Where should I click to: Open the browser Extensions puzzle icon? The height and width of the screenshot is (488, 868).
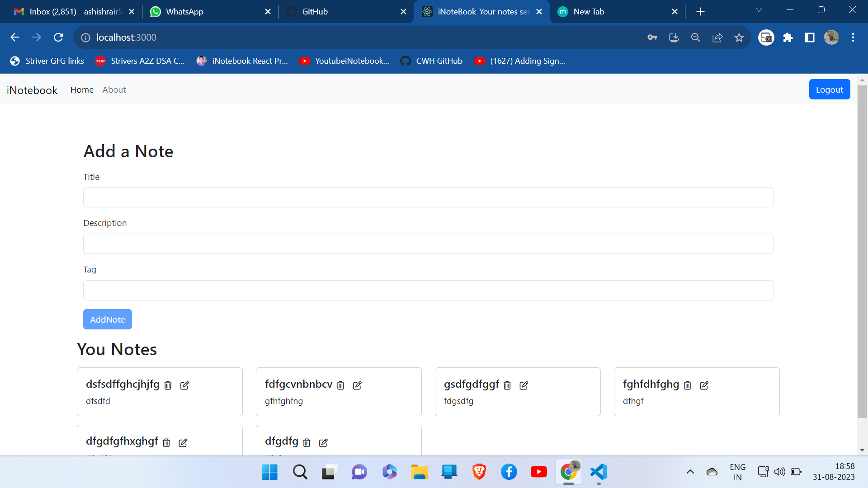788,37
